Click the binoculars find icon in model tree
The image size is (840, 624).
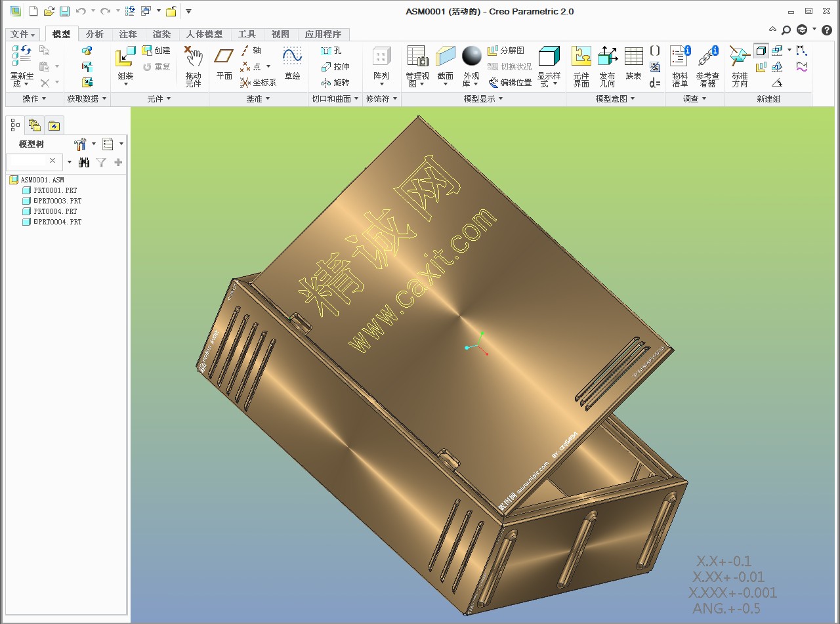pyautogui.click(x=84, y=162)
